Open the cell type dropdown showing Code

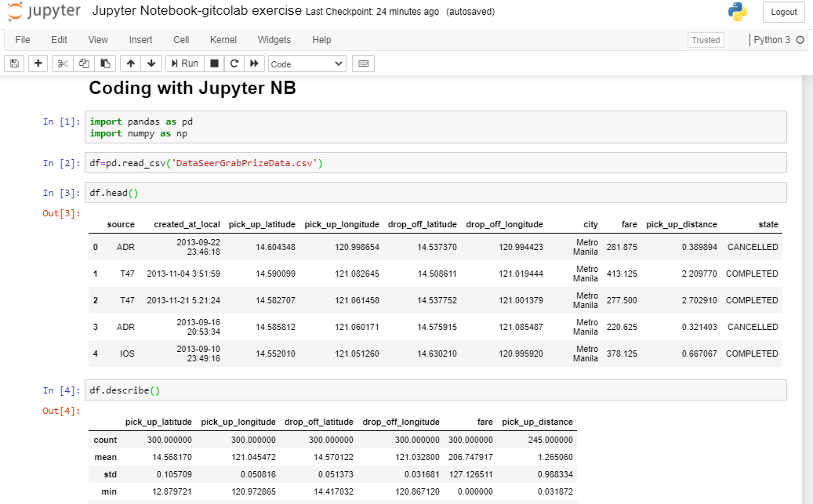pyautogui.click(x=307, y=63)
